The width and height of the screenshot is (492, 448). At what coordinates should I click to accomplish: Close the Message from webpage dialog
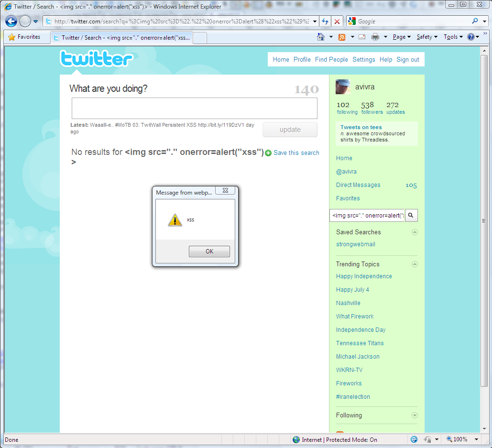(225, 190)
